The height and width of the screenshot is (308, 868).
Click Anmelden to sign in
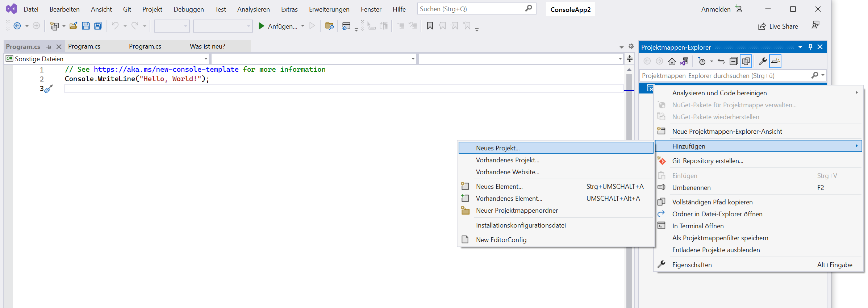[715, 9]
